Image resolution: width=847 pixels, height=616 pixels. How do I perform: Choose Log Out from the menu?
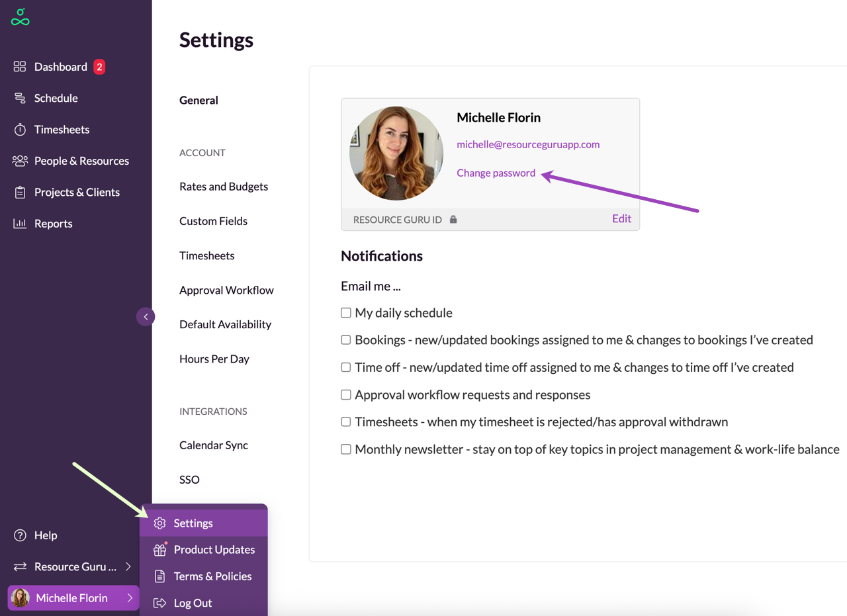coord(204,603)
